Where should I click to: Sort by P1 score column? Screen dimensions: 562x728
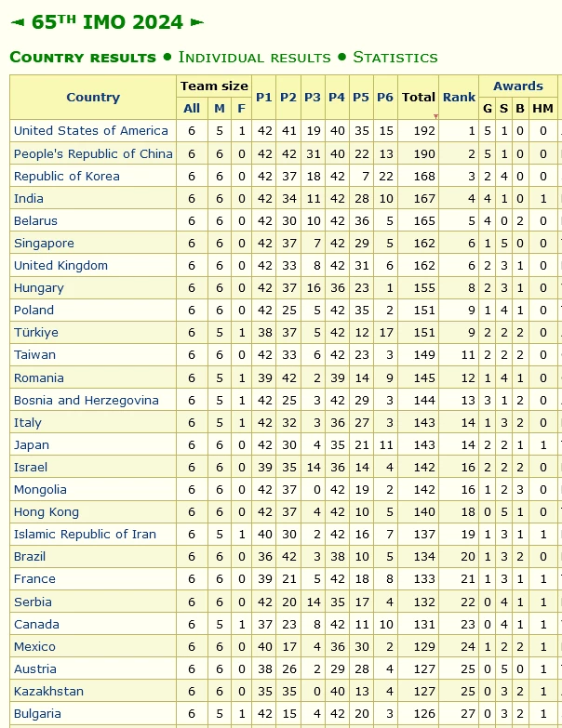[264, 97]
